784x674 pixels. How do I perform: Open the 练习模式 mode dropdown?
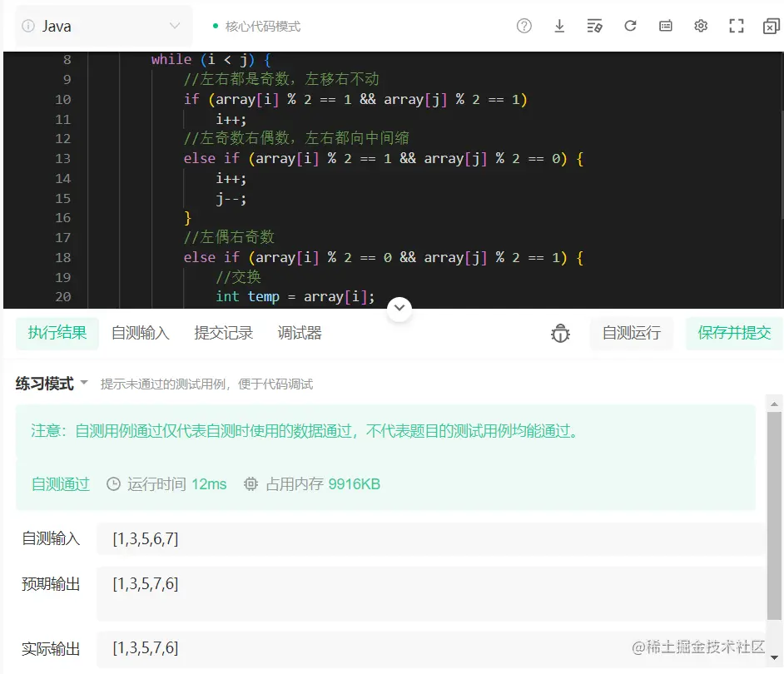[x=52, y=384]
